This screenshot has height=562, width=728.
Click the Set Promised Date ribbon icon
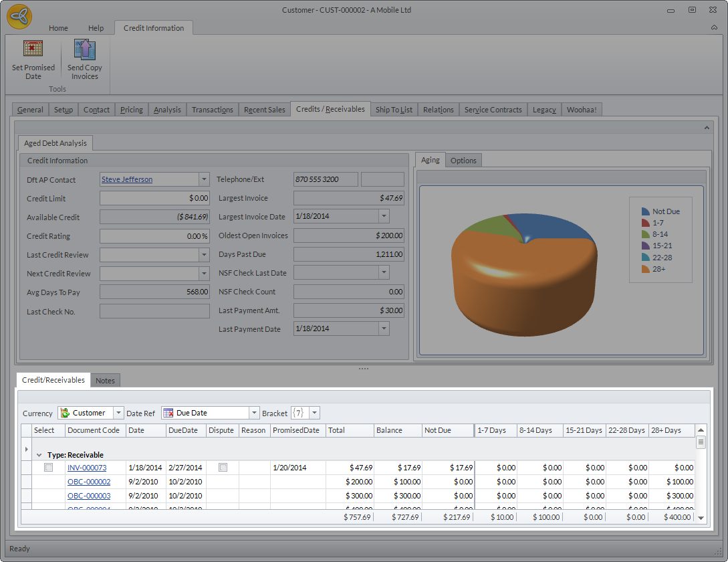[x=33, y=50]
